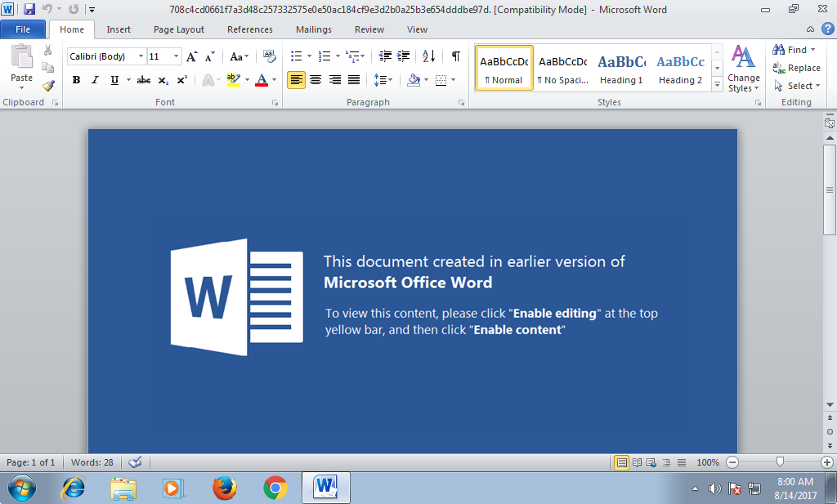Screen dimensions: 837x504
Task: Toggle Italic formatting
Action: coord(95,80)
